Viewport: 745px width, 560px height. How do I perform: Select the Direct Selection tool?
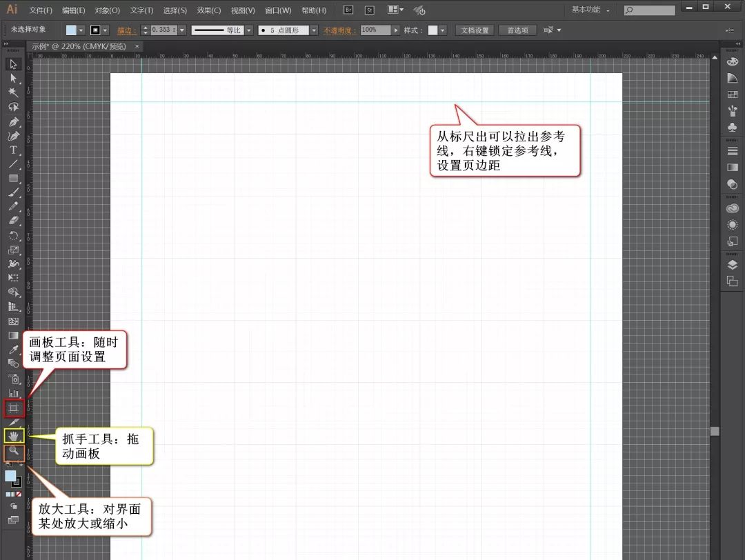tap(13, 78)
